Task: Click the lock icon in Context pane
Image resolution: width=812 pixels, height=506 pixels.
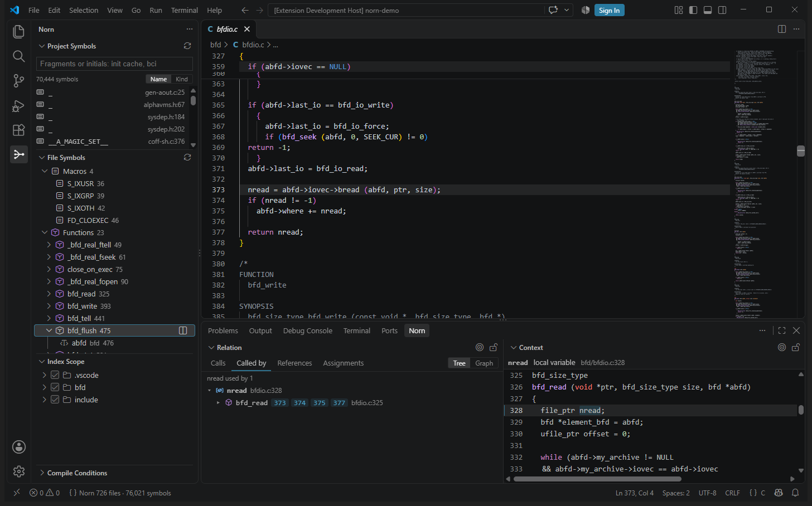Action: (x=796, y=347)
